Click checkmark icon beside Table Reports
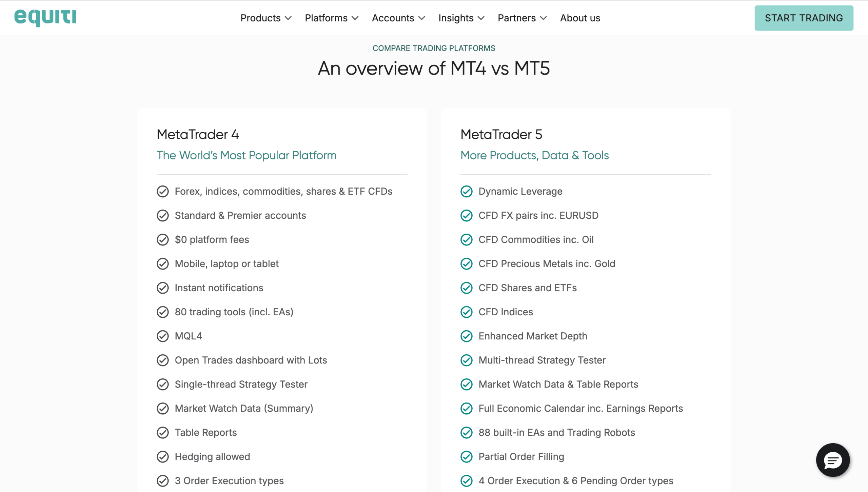This screenshot has width=868, height=492. pyautogui.click(x=163, y=433)
